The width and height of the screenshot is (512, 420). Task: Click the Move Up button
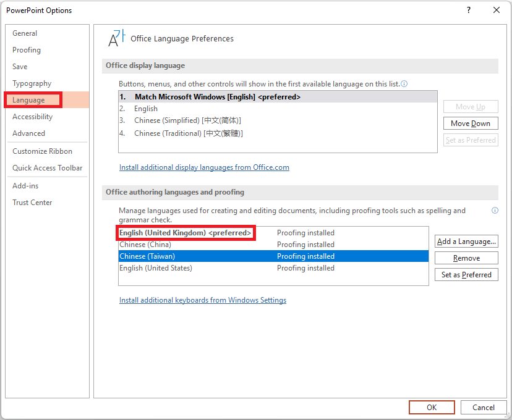coord(471,107)
